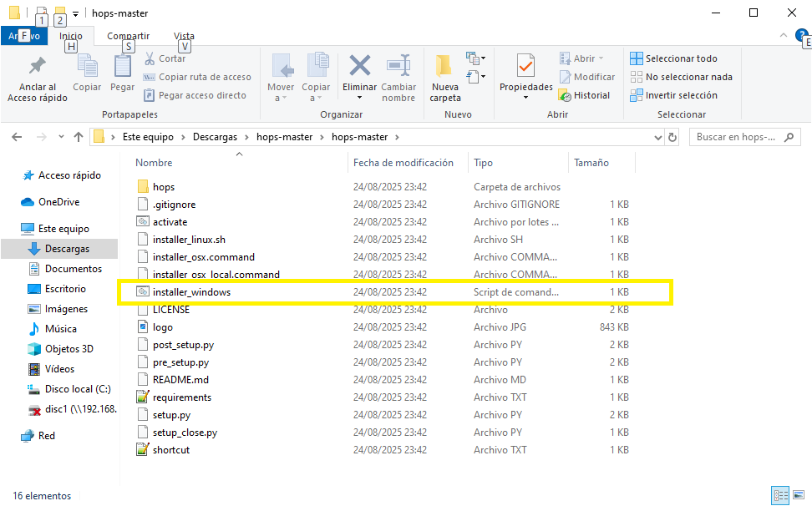The image size is (812, 506).
Task: Click Este equipo in the breadcrumb
Action: pyautogui.click(x=148, y=137)
